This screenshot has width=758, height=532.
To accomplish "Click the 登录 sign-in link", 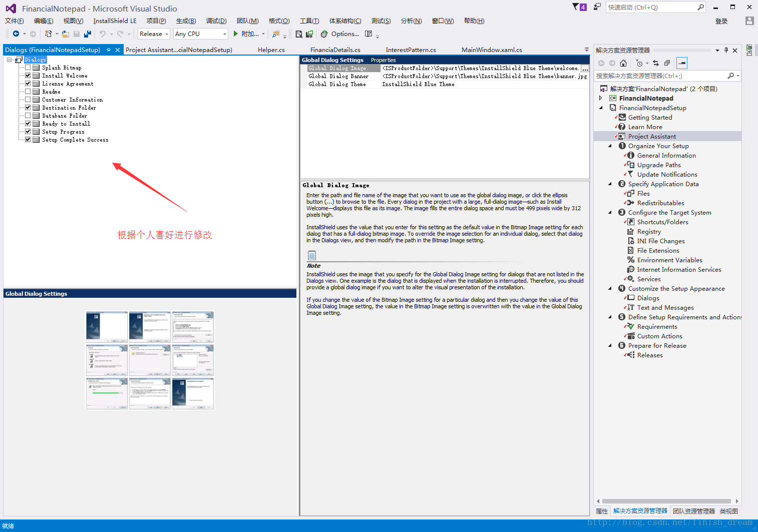I will (x=721, y=21).
